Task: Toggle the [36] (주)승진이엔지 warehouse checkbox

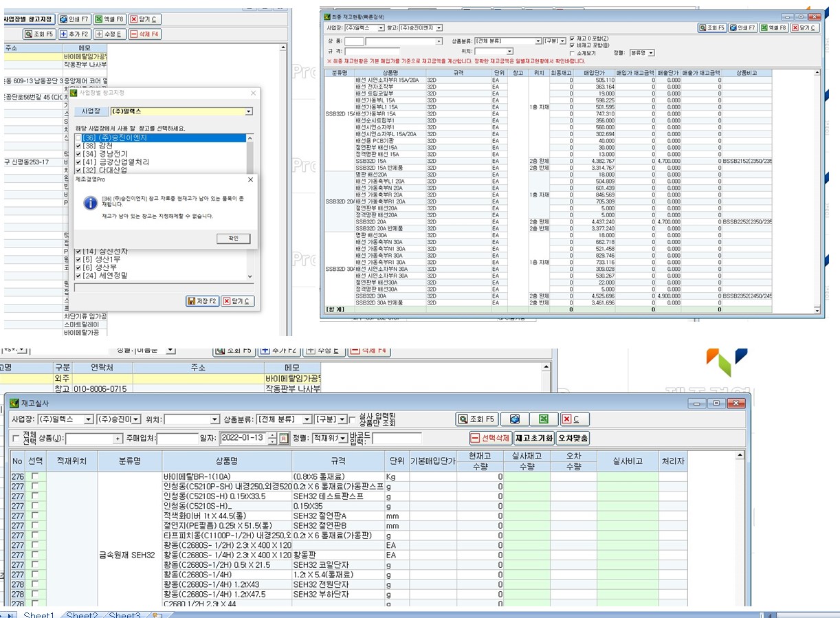Action: [x=78, y=137]
